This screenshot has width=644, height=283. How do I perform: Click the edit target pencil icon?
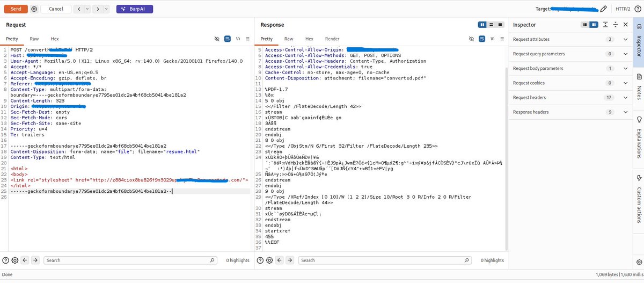604,9
